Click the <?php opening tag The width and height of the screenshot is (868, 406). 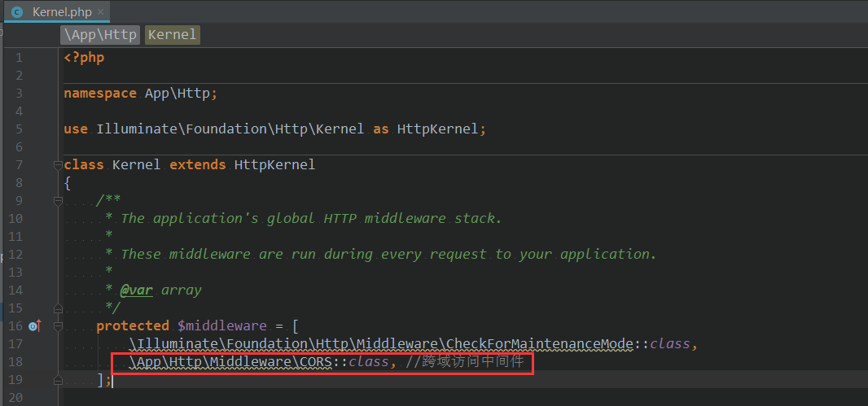pyautogui.click(x=84, y=58)
